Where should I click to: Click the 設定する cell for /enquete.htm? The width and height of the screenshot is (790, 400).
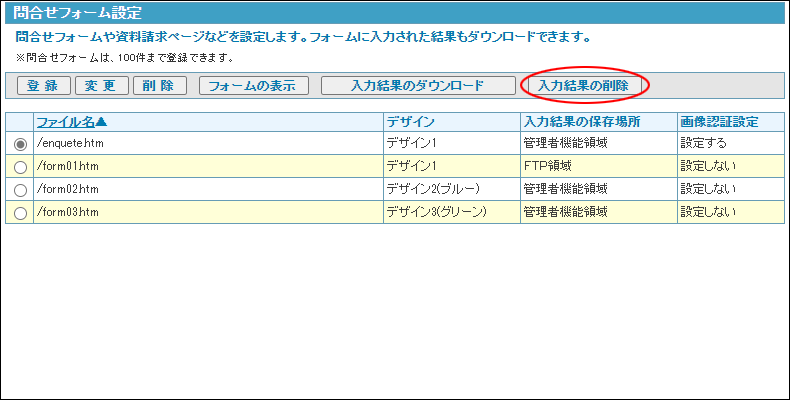coord(705,144)
